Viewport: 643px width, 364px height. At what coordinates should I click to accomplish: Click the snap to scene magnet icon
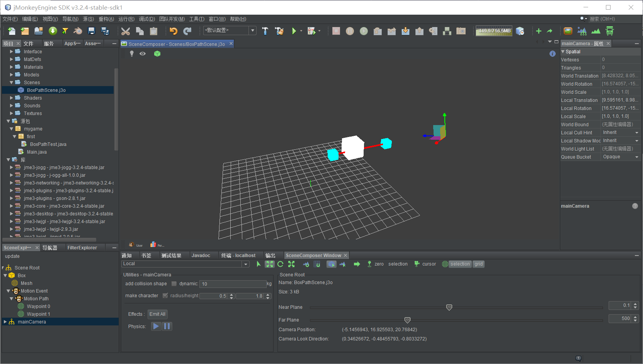pos(306,264)
